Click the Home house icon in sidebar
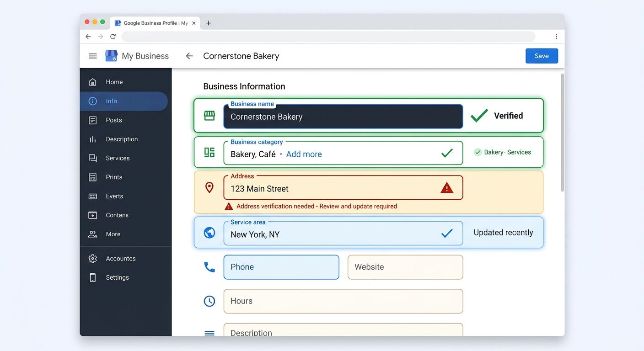 [93, 82]
